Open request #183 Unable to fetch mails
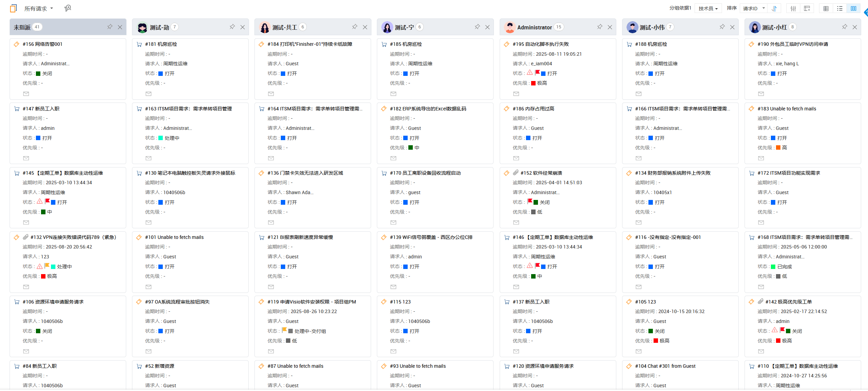868x391 pixels. click(787, 109)
